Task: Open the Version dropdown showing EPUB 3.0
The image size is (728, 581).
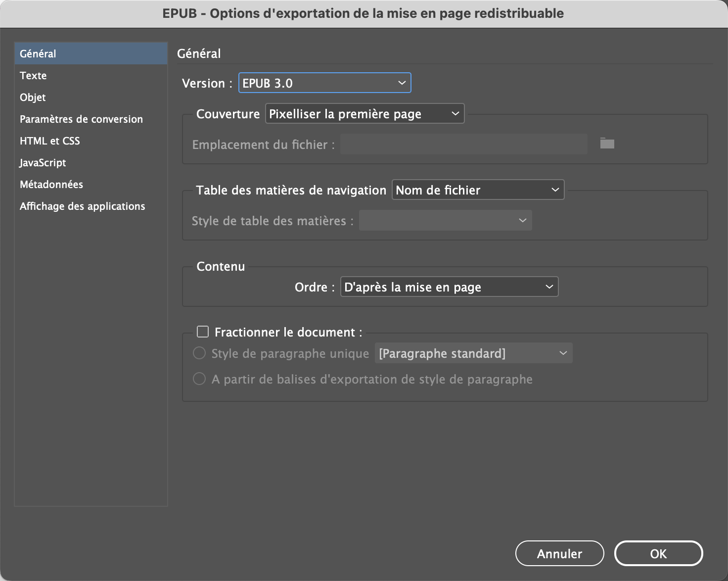Action: click(324, 83)
